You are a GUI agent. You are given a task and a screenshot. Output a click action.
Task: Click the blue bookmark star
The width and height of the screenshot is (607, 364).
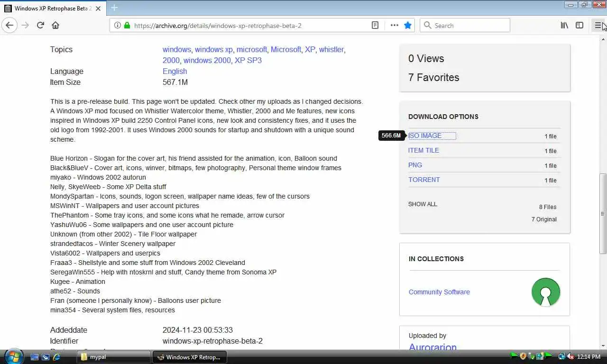408,25
